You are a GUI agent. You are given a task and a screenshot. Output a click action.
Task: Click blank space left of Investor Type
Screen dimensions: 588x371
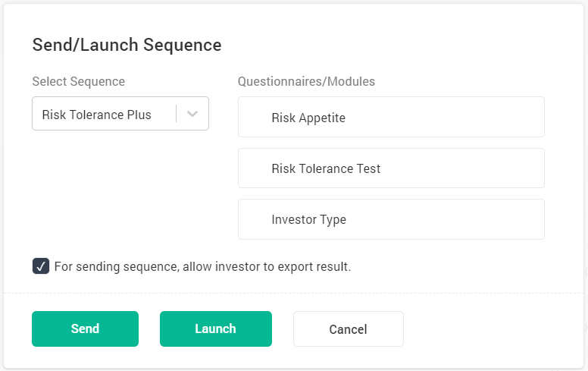pos(255,220)
